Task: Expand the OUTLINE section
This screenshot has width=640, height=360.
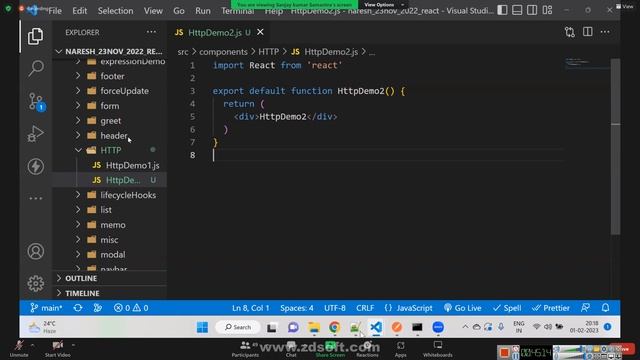Action: tap(109, 278)
